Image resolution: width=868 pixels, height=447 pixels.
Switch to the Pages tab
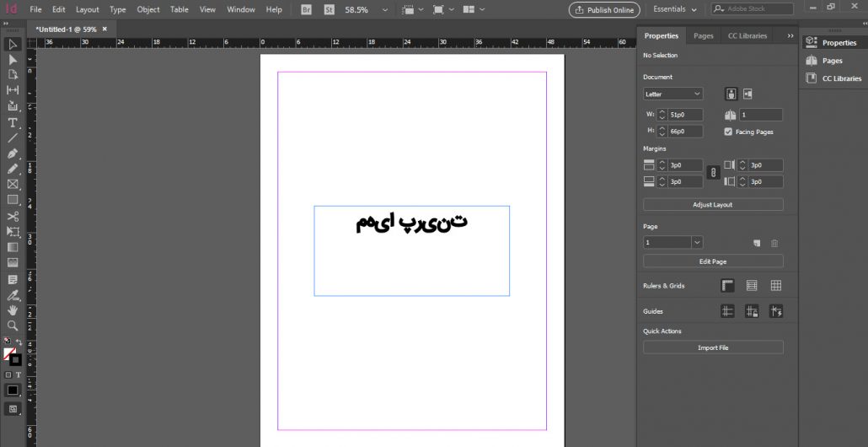(x=704, y=35)
